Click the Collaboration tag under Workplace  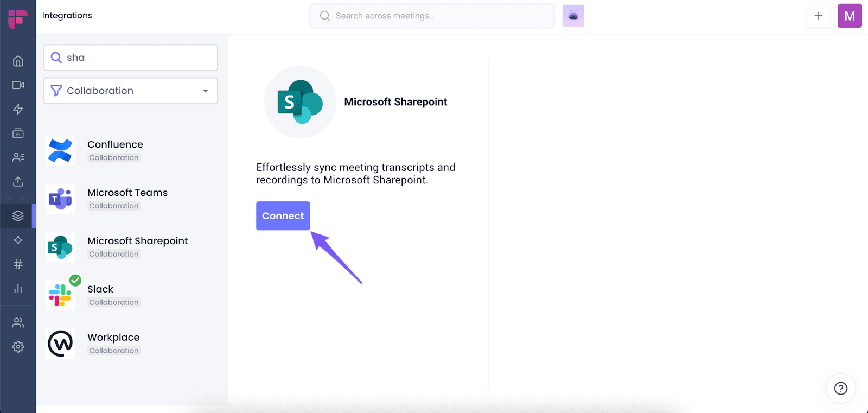coord(114,351)
